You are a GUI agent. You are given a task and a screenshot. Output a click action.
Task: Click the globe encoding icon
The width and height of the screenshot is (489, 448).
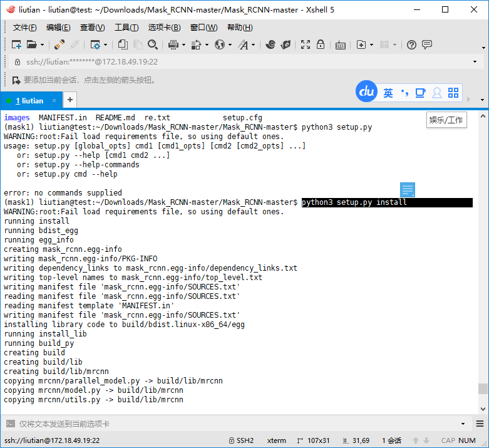tap(220, 44)
